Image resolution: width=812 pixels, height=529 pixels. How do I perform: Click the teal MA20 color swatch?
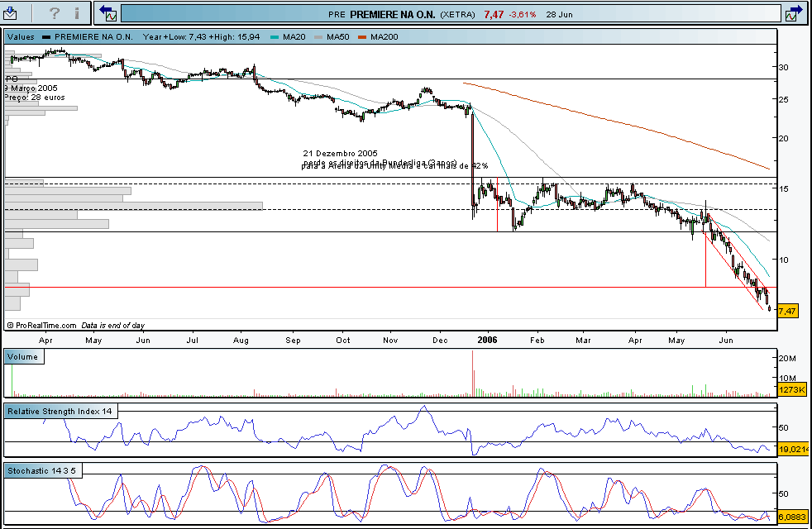(x=275, y=37)
